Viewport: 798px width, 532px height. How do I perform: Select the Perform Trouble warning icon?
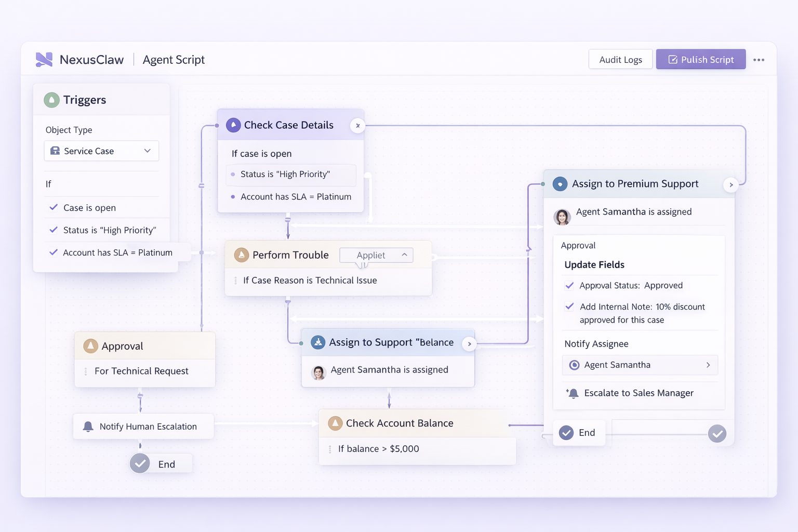tap(241, 255)
